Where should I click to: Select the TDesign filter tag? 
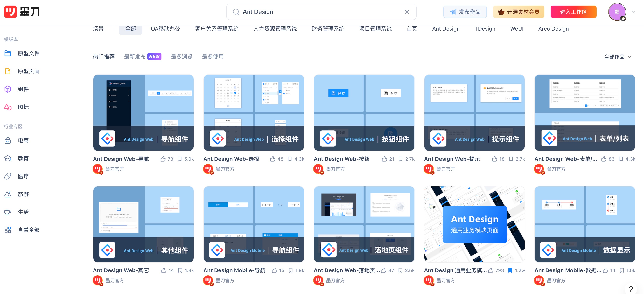485,29
